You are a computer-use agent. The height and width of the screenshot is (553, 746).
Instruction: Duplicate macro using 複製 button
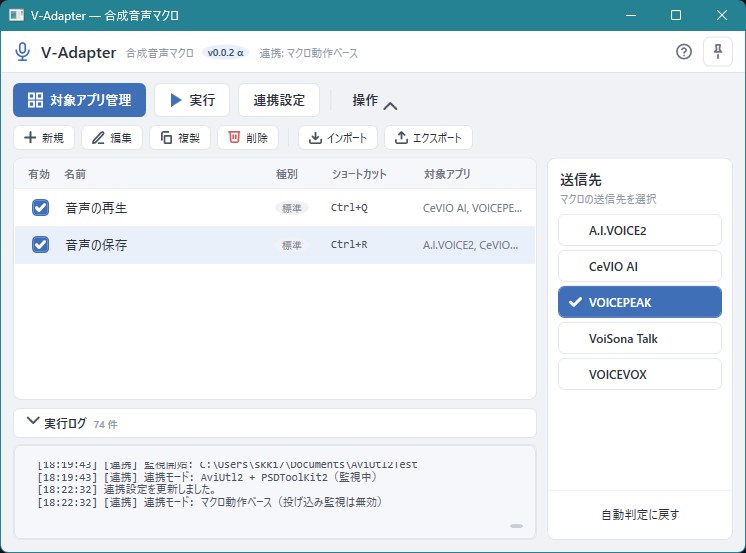180,138
